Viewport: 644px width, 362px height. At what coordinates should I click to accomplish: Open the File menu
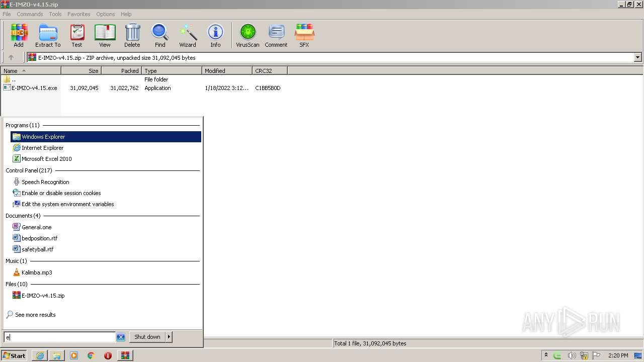(x=7, y=14)
